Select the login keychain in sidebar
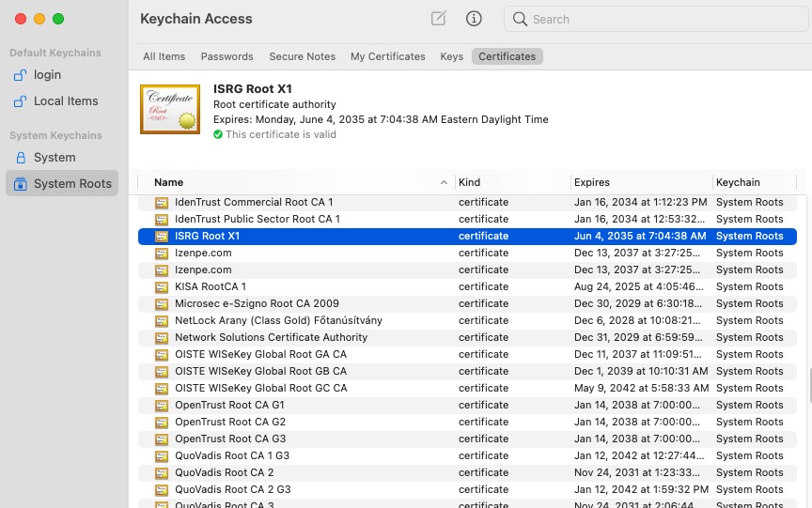 coord(47,75)
